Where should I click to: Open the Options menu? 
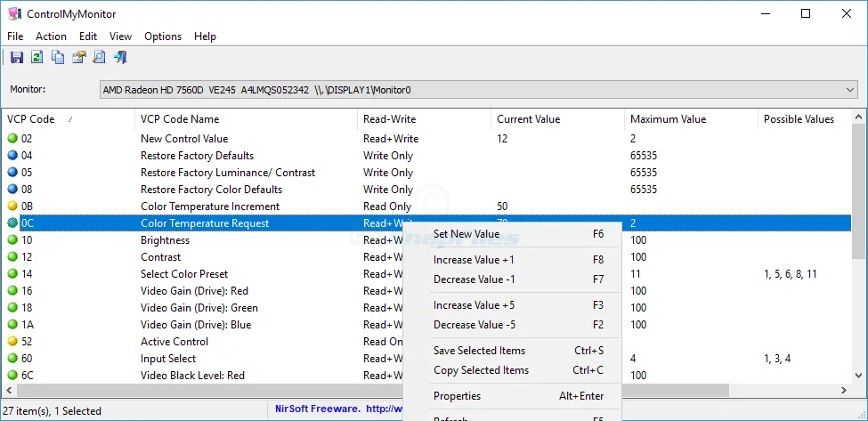tap(163, 36)
